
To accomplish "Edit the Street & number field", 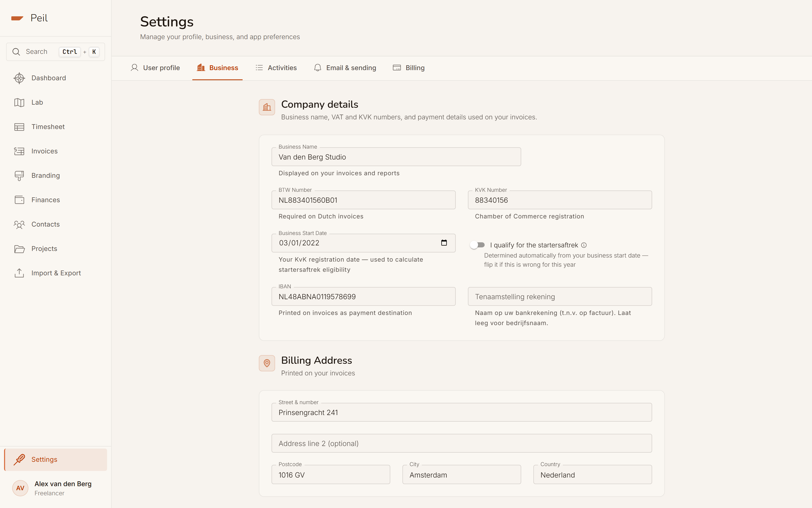I will (462, 412).
